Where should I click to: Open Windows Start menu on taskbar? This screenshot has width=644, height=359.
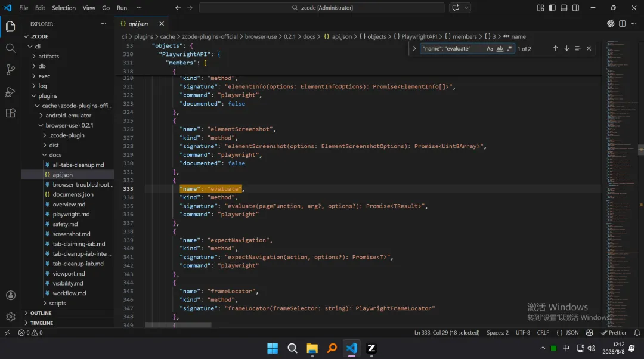[x=273, y=349]
